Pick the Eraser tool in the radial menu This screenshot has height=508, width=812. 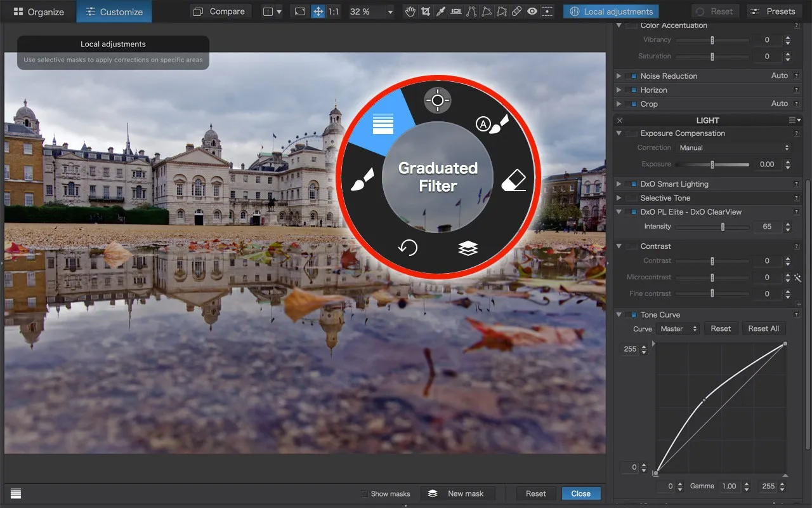click(x=513, y=182)
